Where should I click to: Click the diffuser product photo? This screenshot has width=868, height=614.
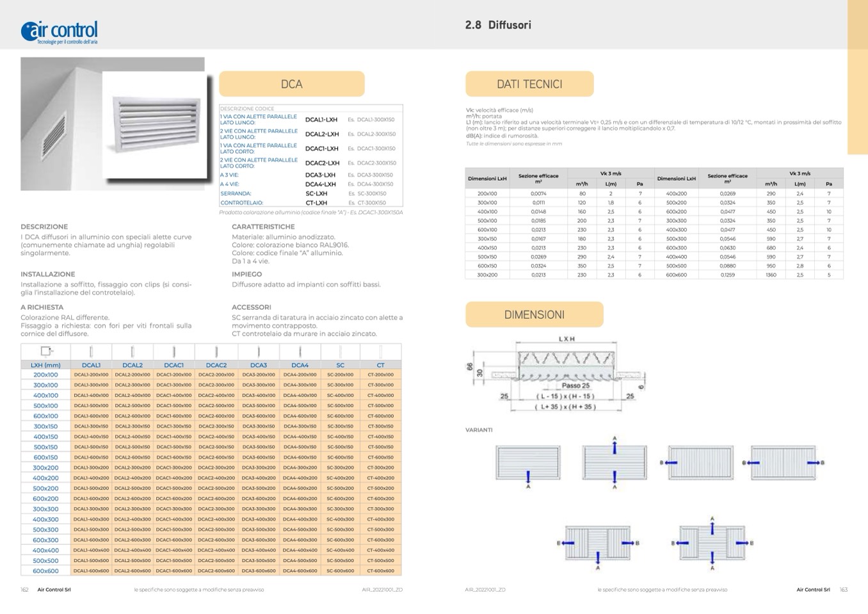pos(113,124)
